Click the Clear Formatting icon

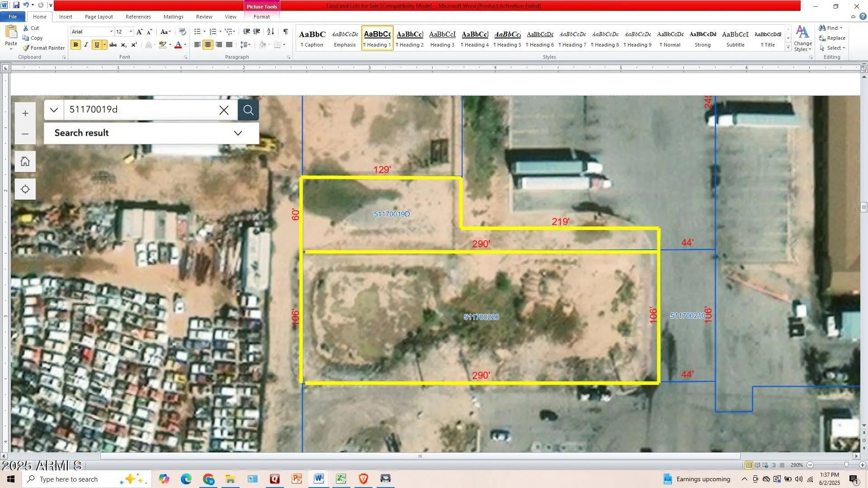pos(182,32)
